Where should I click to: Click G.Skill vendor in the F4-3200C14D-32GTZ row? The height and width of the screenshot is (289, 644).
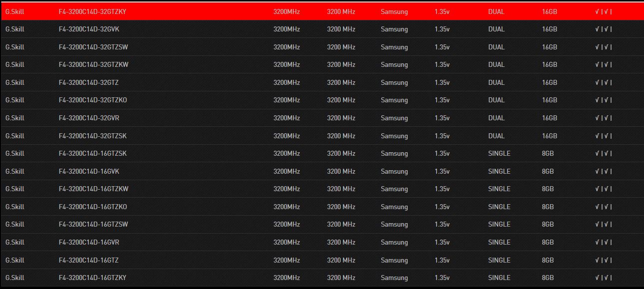pos(14,82)
